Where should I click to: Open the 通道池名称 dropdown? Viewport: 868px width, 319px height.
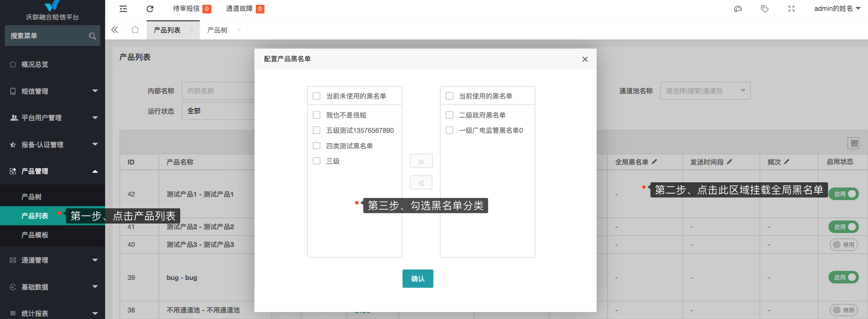pyautogui.click(x=705, y=91)
